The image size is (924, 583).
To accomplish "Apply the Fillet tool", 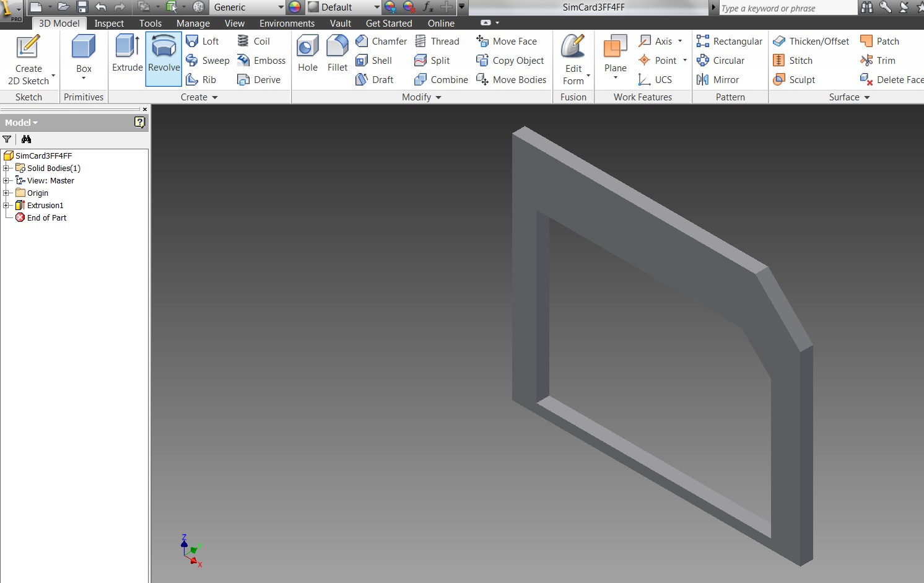I will click(338, 55).
